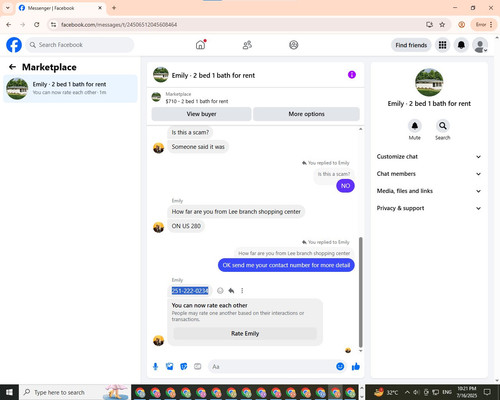Viewport: 500px width, 400px height.
Task: Click the house thumbnail in right panel
Action: 429,82
